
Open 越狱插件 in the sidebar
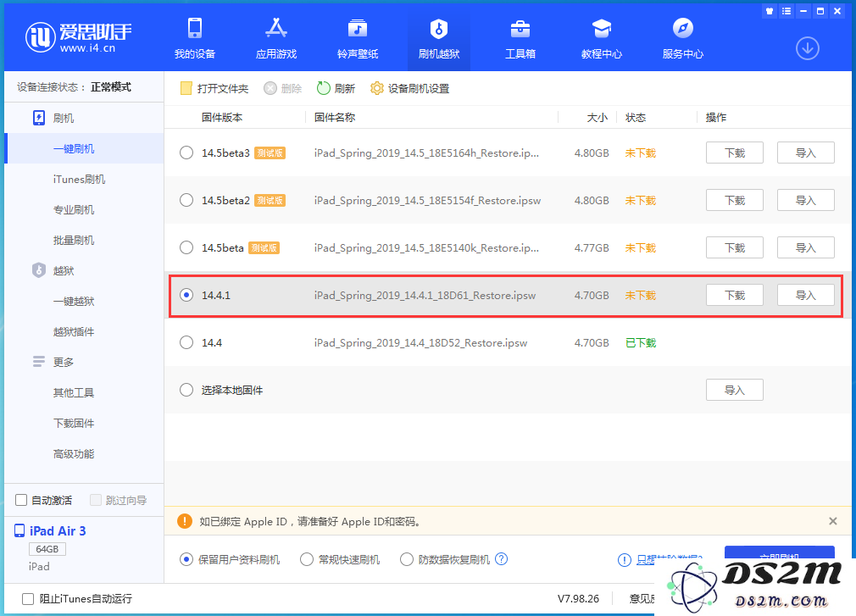(x=74, y=332)
